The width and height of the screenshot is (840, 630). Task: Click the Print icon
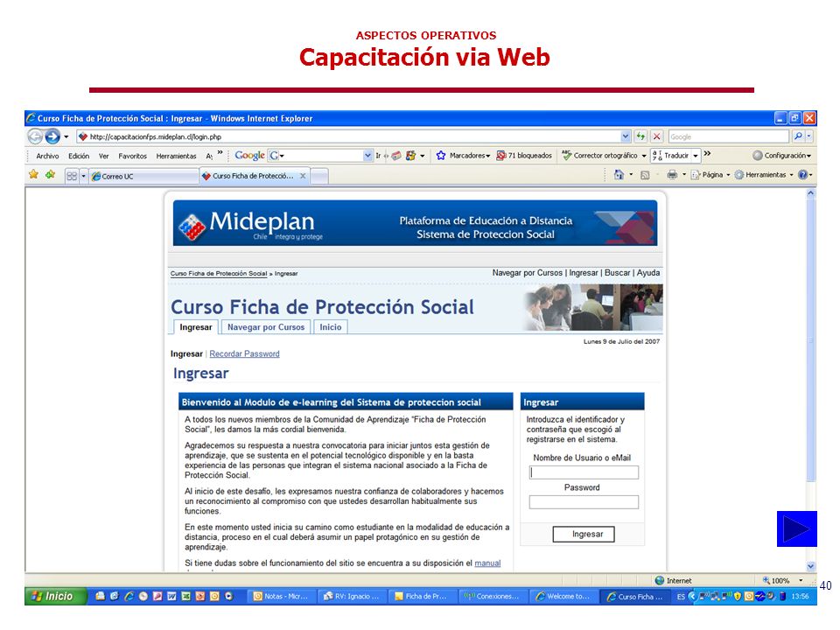[x=672, y=175]
